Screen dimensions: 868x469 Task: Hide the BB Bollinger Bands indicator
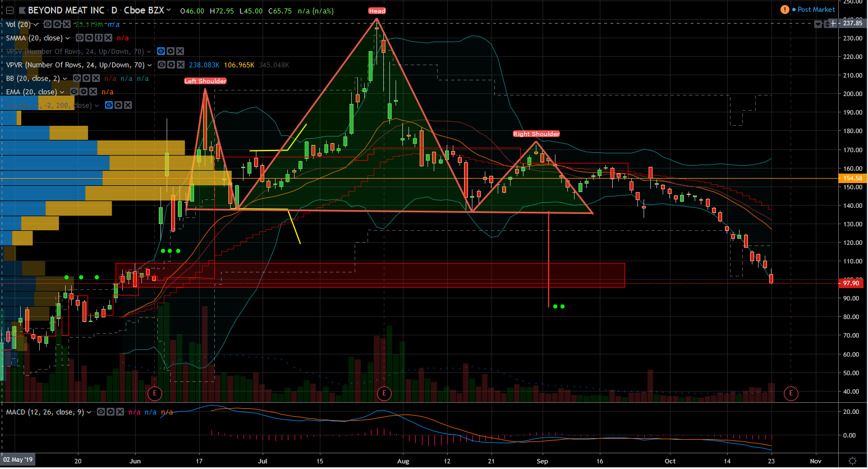77,78
